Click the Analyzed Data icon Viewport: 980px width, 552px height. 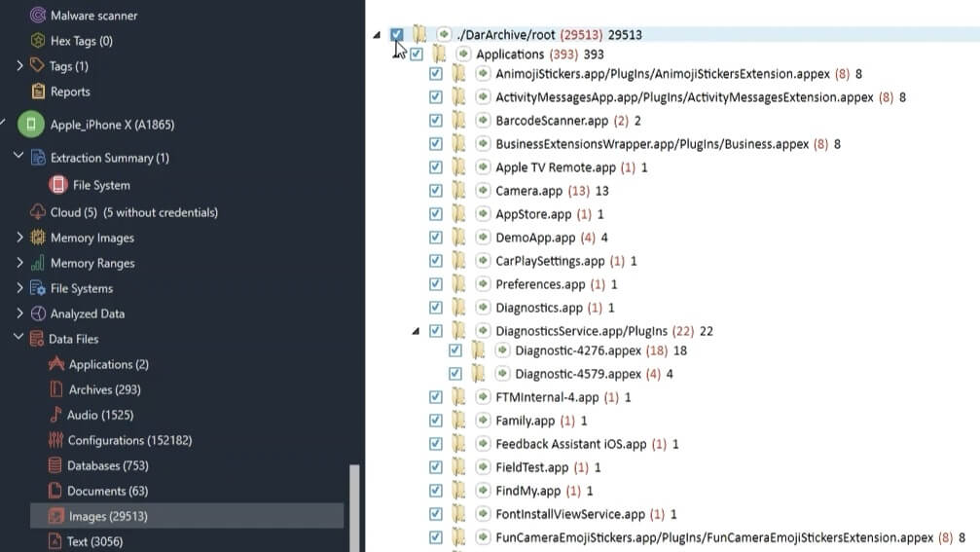pyautogui.click(x=38, y=313)
